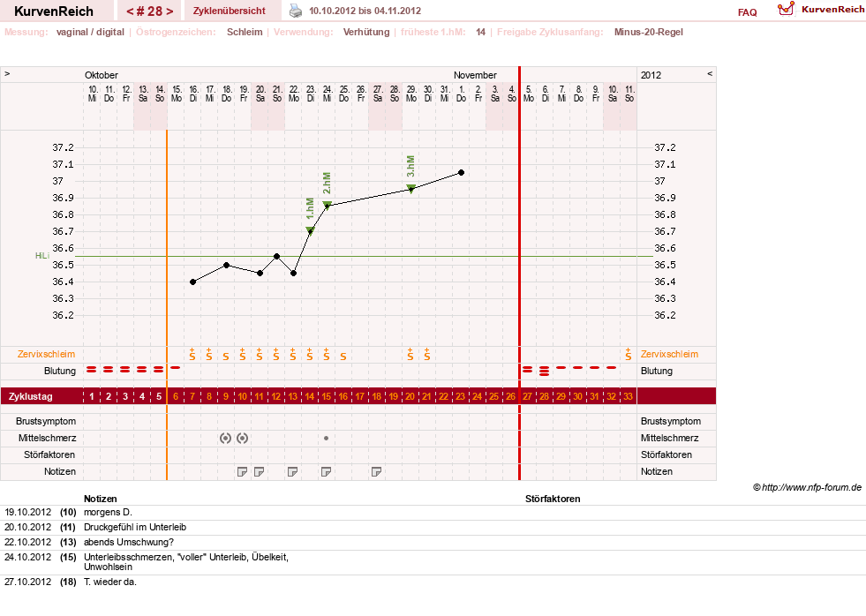Click the 'Verhütung' usage value
Viewport: 866px width, 616px height.
(366, 32)
